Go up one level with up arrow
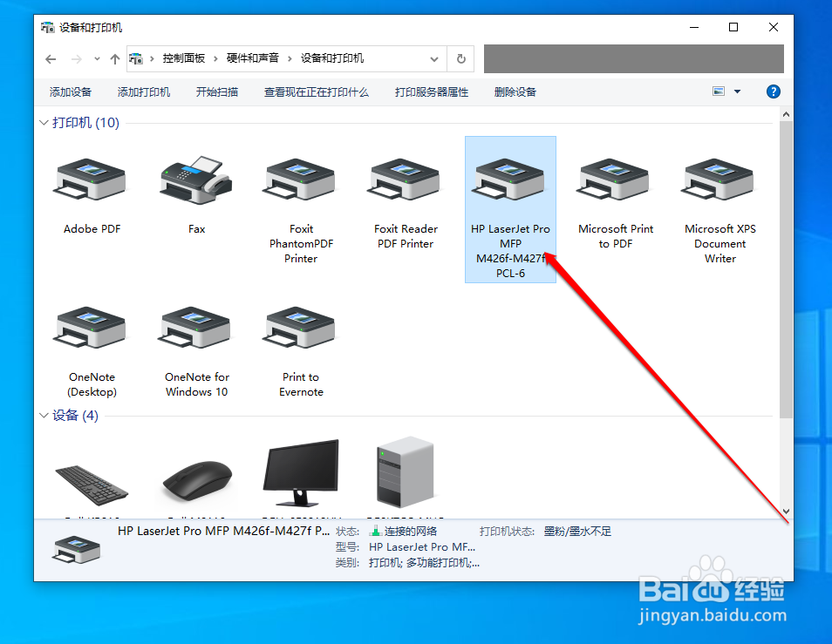Screen dimensions: 832x644 [x=114, y=59]
